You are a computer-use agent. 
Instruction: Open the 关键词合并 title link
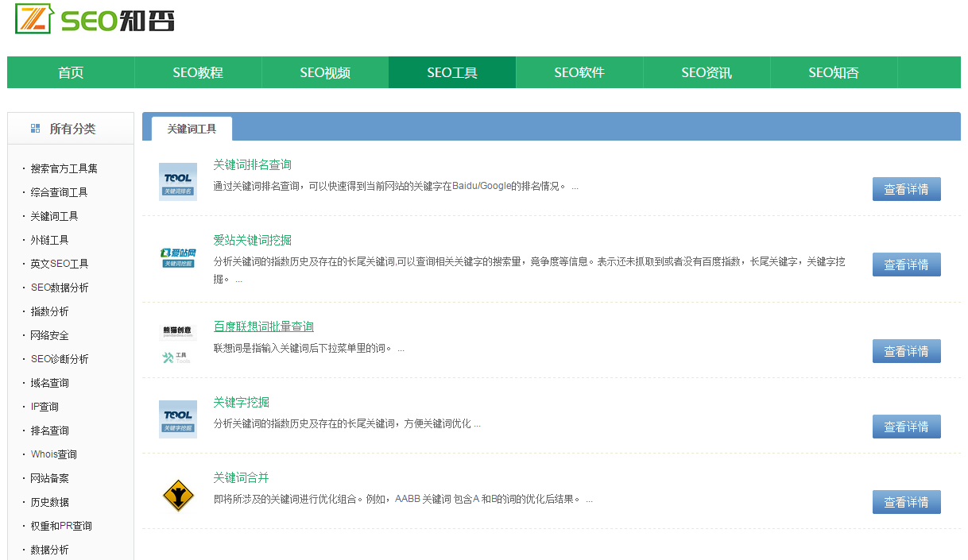click(x=241, y=477)
